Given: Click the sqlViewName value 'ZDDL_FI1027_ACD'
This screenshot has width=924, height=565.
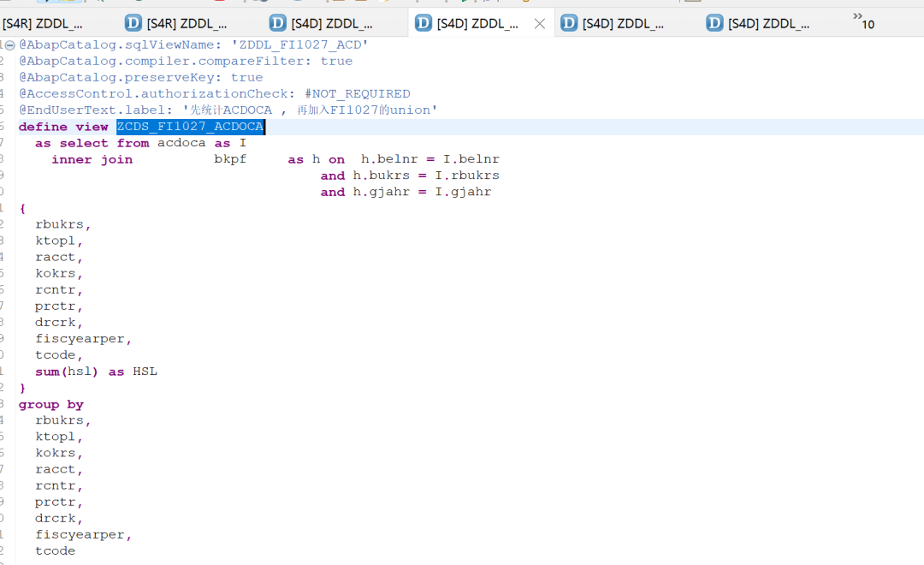Looking at the screenshot, I should [x=300, y=45].
